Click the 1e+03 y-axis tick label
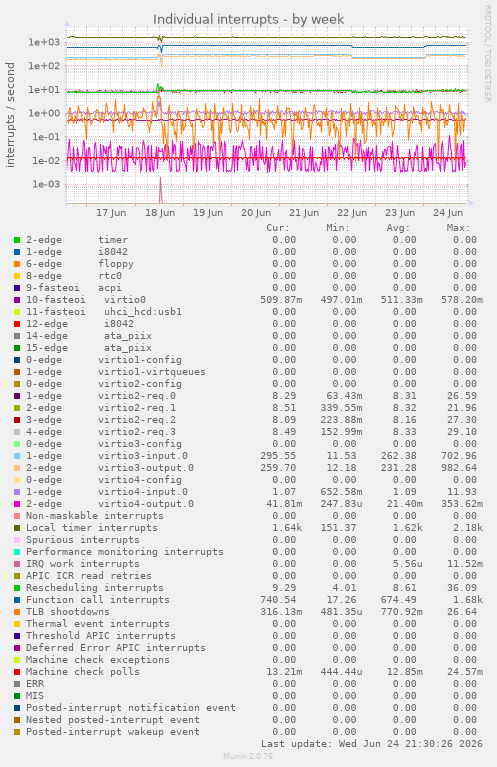 (44, 42)
